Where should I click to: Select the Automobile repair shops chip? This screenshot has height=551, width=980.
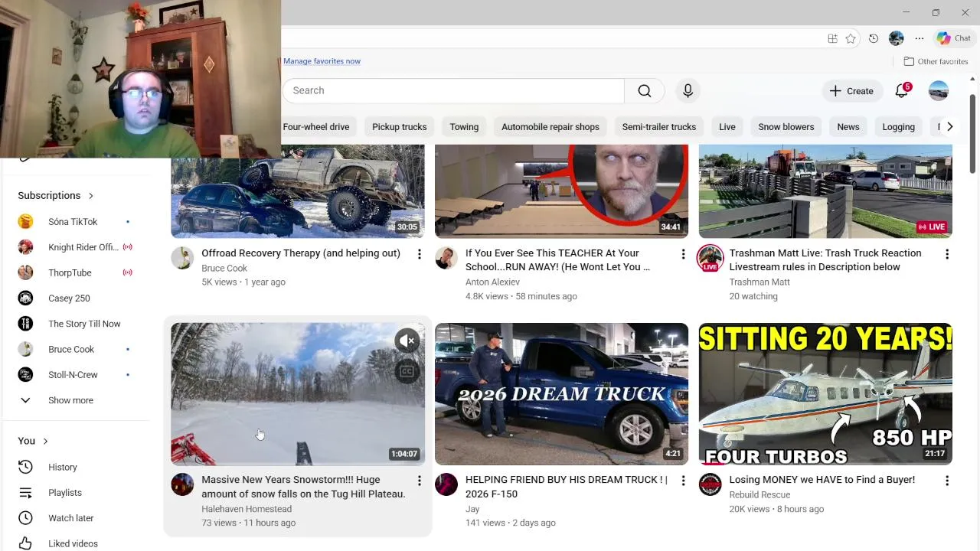pos(550,127)
